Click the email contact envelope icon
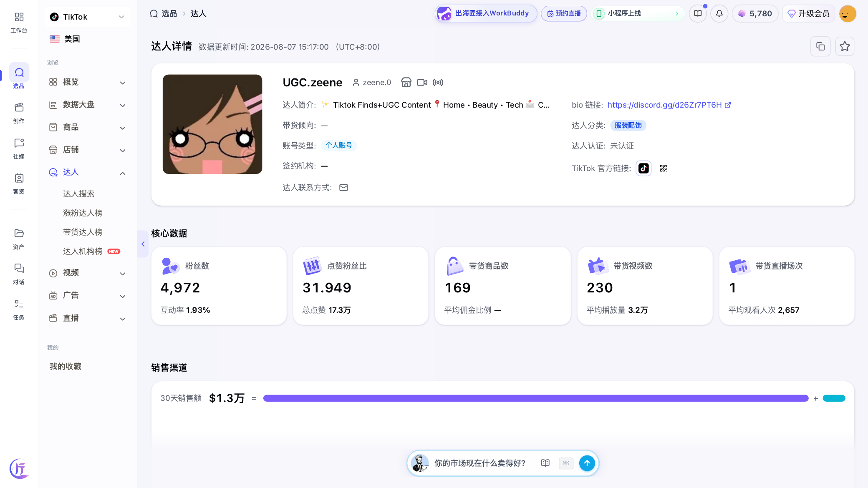Image resolution: width=868 pixels, height=488 pixels. (x=343, y=187)
